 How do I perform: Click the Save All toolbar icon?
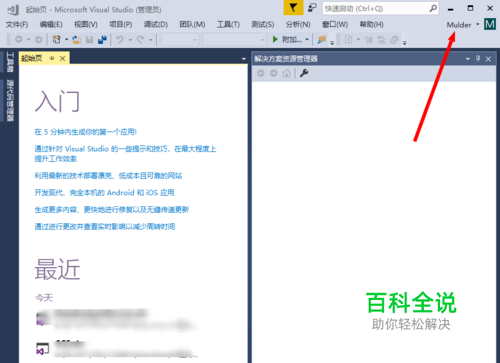tap(102, 40)
